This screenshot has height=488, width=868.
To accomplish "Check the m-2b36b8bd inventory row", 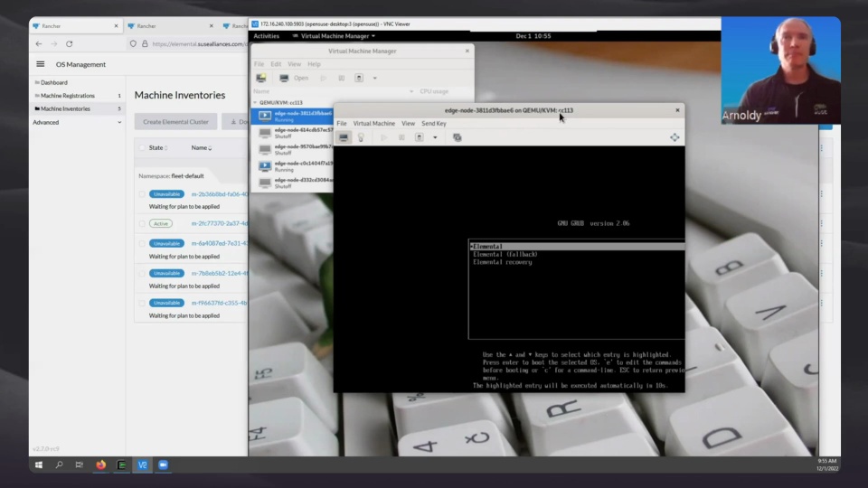I will click(142, 194).
